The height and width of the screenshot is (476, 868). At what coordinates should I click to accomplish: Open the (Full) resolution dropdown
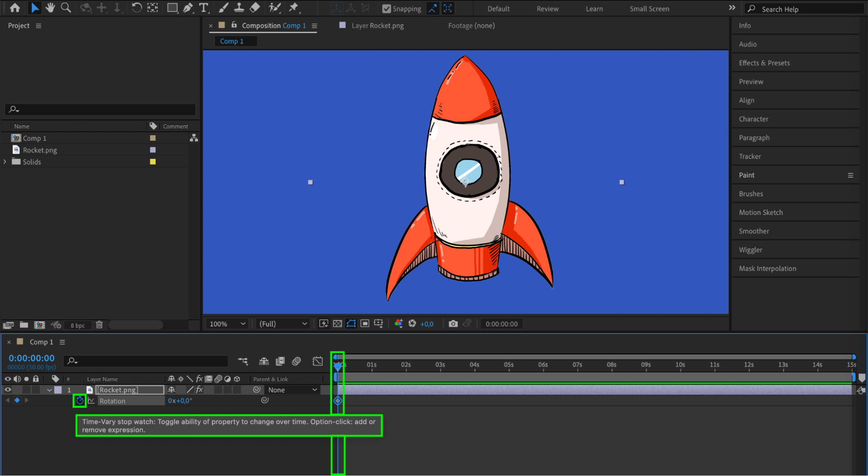283,324
